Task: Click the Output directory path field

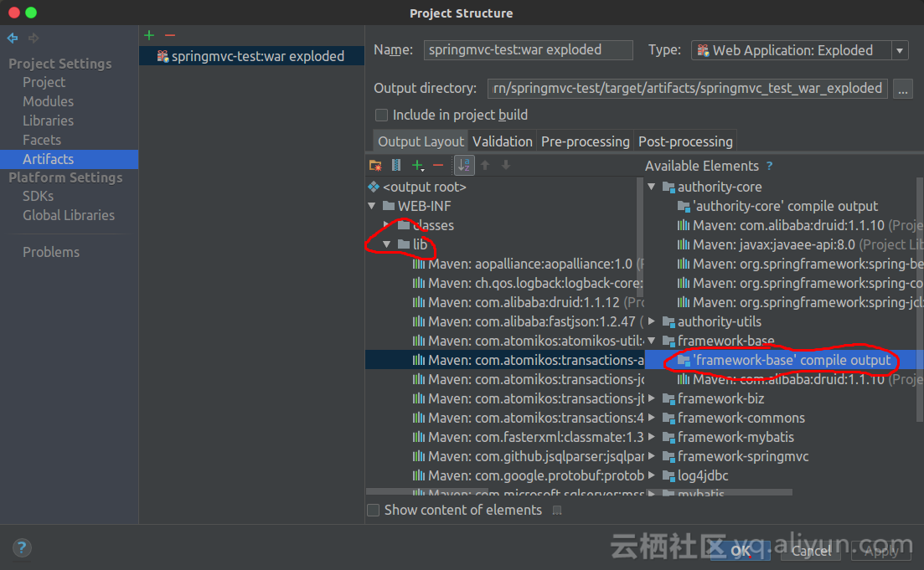Action: click(687, 89)
